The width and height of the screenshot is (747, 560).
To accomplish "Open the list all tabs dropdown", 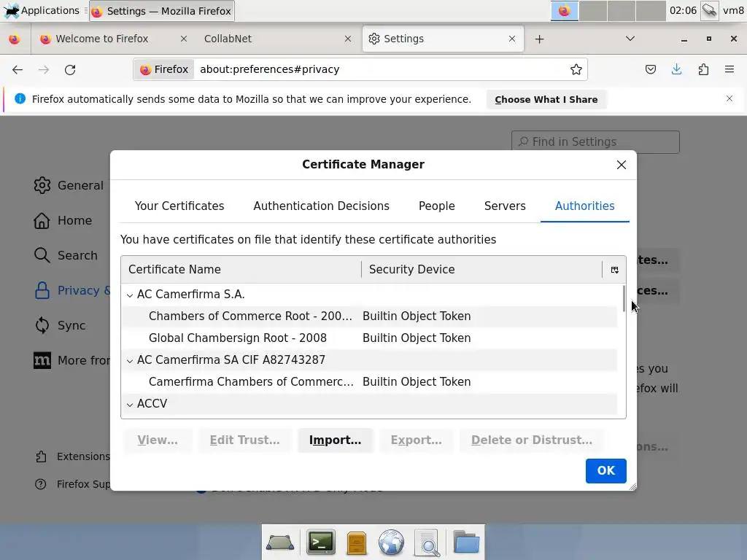I will 630,39.
